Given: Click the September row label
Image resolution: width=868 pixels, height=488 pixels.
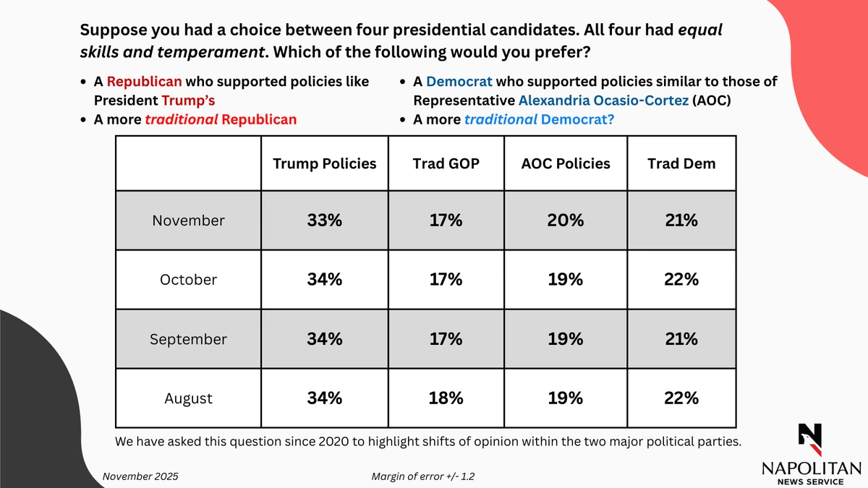Looking at the screenshot, I should 188,339.
